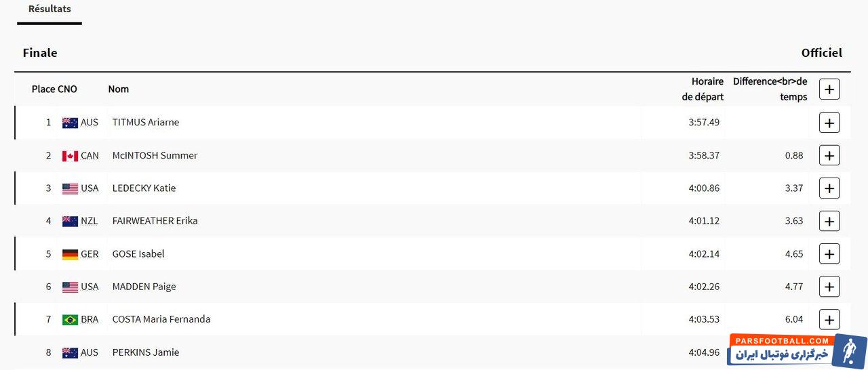Select athlete name TITMUS Ariarne
Screen dimensions: 868x370
point(146,123)
